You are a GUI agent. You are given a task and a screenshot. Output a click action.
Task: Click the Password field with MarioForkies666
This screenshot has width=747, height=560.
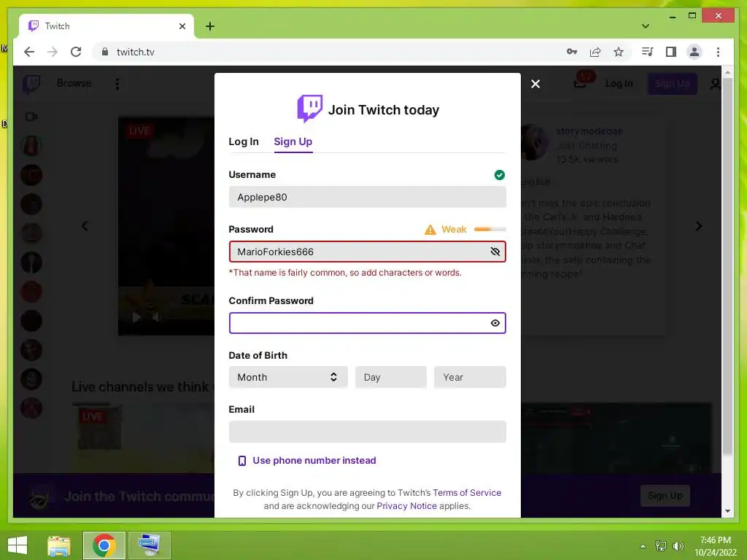point(368,252)
